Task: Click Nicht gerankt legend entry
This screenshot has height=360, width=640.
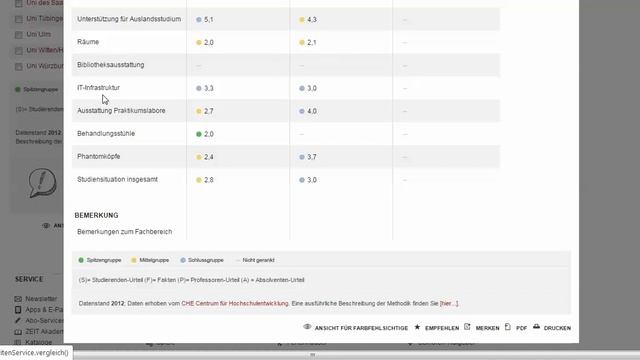Action: tap(258, 260)
